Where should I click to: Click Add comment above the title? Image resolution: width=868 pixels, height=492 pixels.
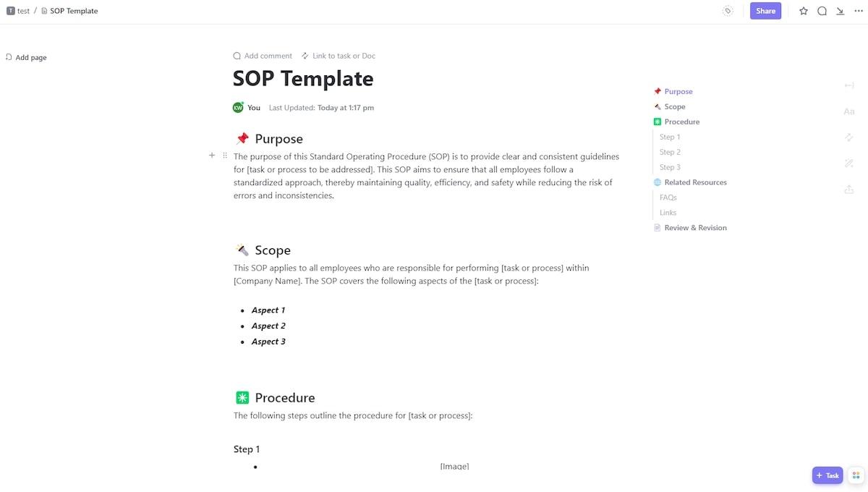coord(263,56)
